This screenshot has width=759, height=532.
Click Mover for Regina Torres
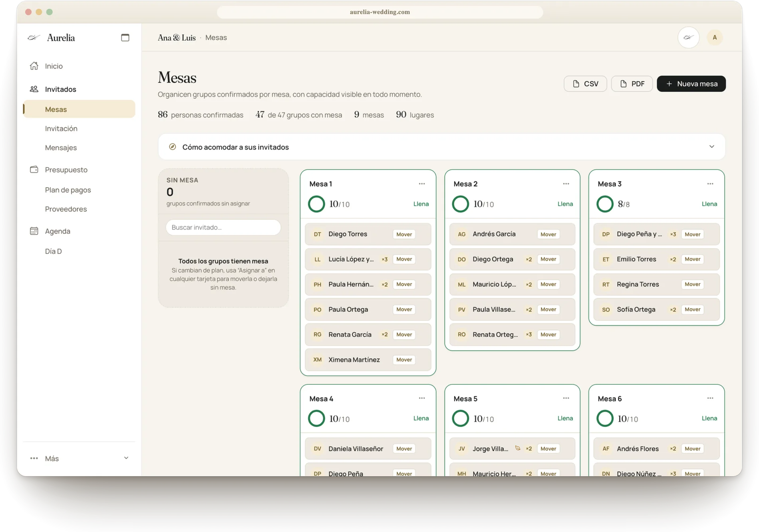point(692,284)
